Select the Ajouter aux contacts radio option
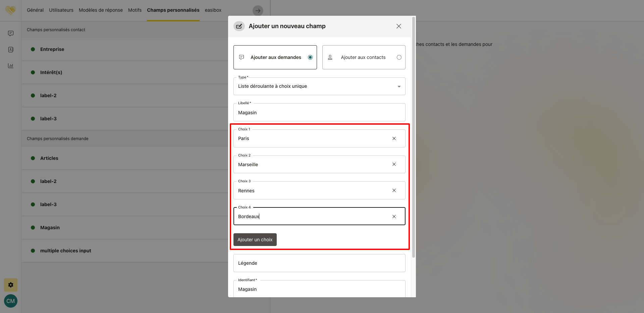This screenshot has width=644, height=313. [399, 57]
